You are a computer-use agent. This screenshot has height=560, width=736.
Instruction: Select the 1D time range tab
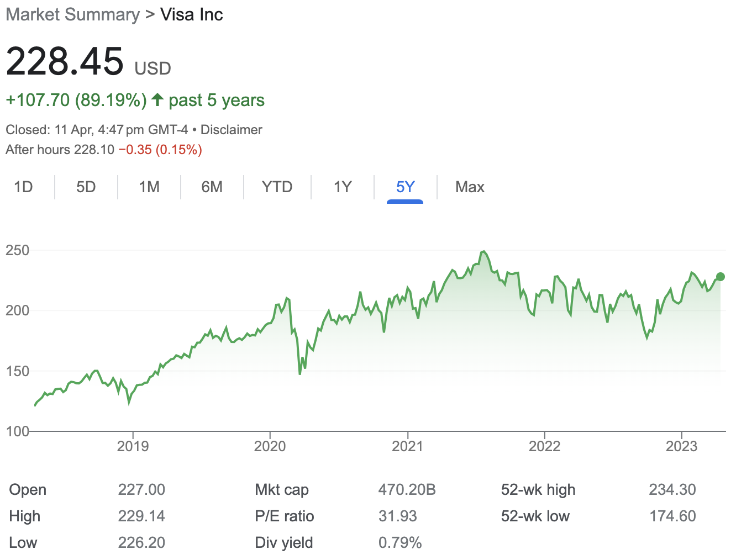23,187
